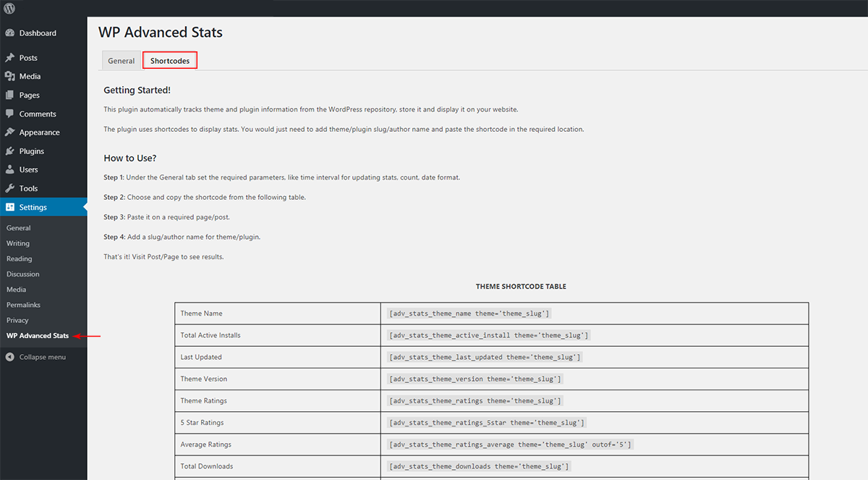The image size is (868, 480).
Task: Go to WP Advanced Stats submenu
Action: coord(38,336)
